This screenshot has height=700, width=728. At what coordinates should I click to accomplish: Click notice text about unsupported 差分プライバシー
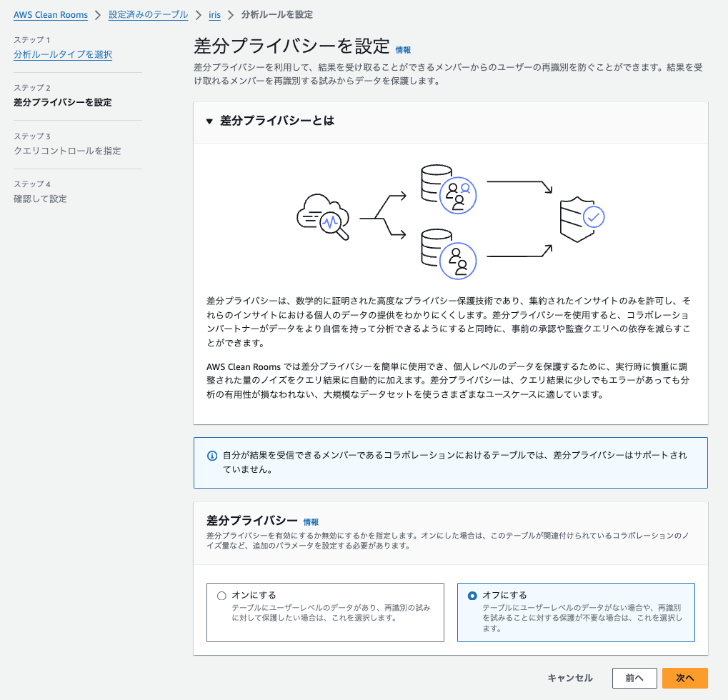(455, 462)
